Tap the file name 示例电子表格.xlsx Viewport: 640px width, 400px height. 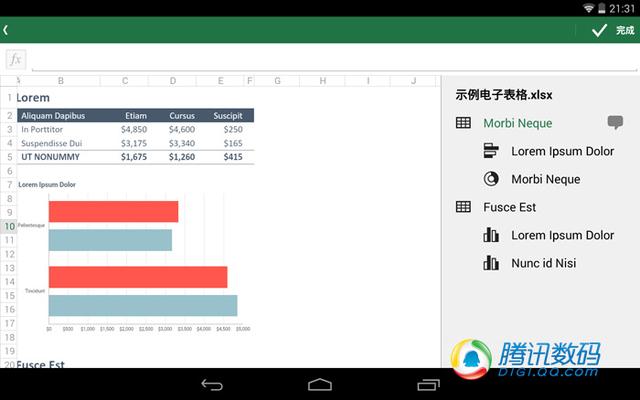click(504, 95)
